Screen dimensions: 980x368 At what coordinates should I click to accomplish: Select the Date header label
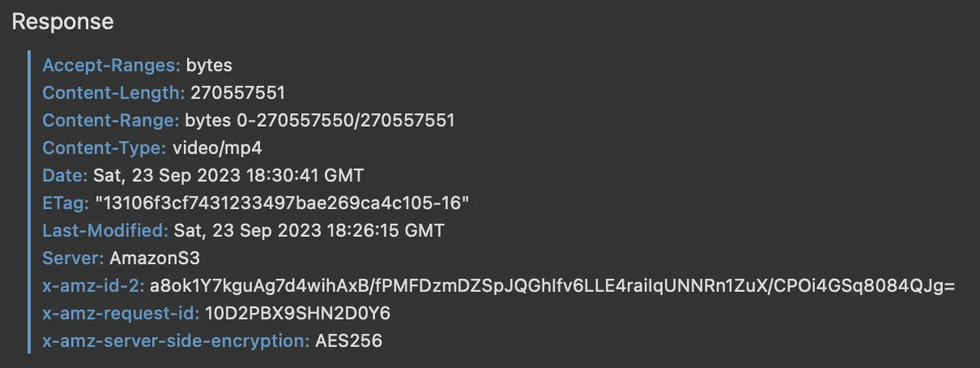[65, 175]
